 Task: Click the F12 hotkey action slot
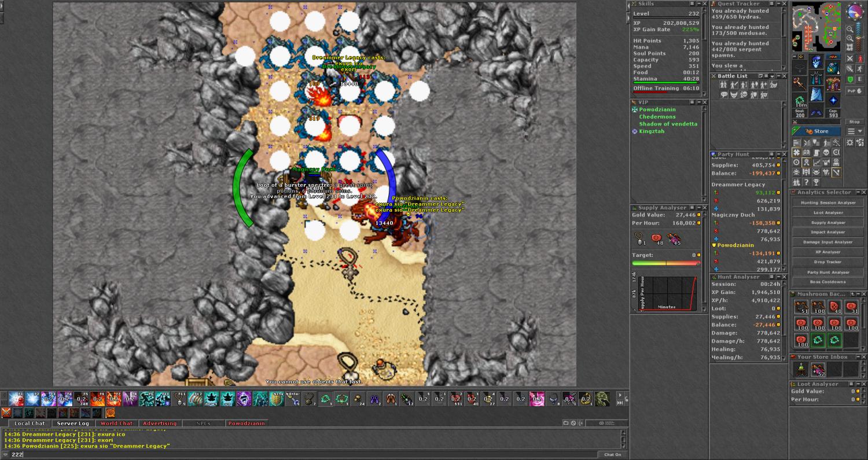coord(196,399)
